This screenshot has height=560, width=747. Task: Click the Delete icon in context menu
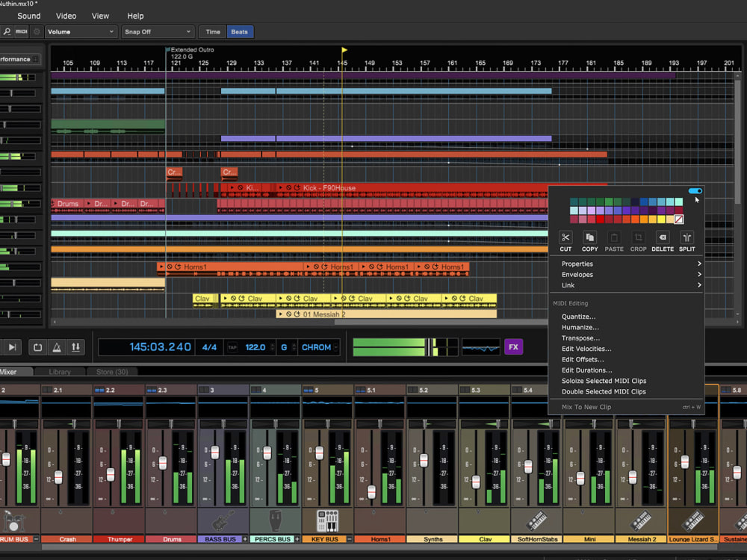coord(663,237)
